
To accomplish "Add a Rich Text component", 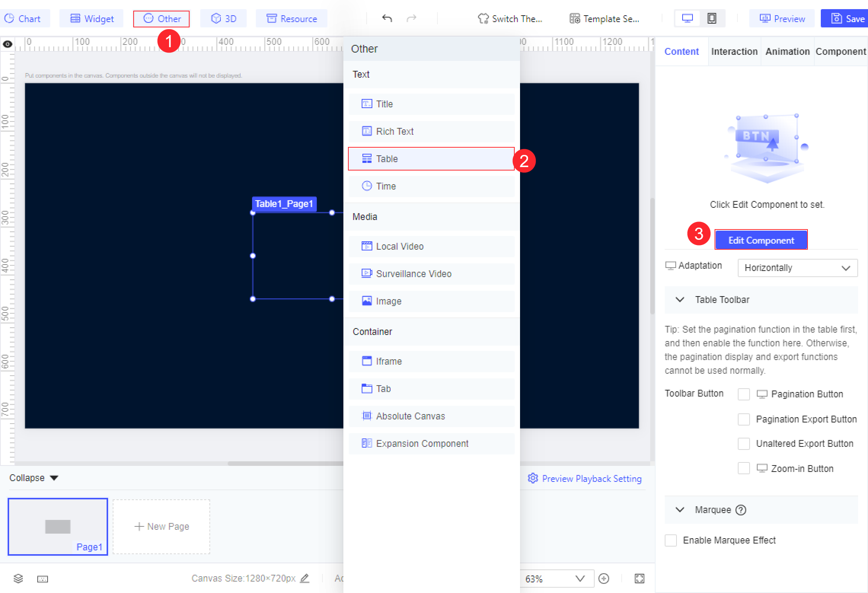I will [x=431, y=131].
